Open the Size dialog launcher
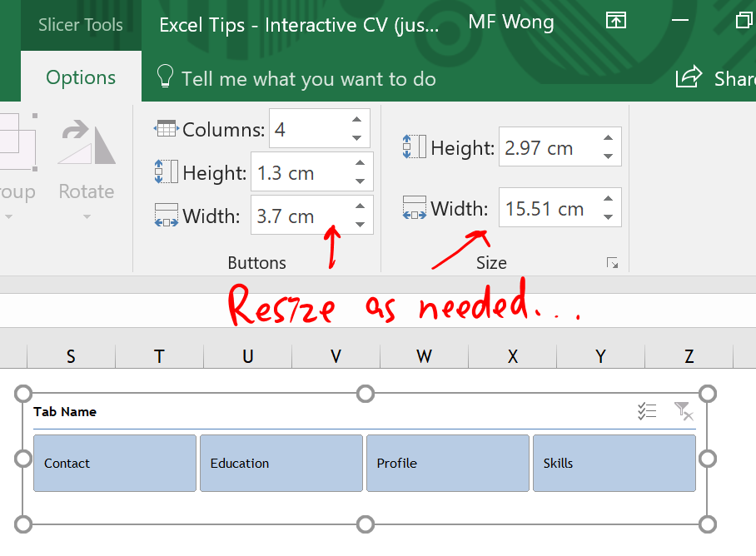 613,262
